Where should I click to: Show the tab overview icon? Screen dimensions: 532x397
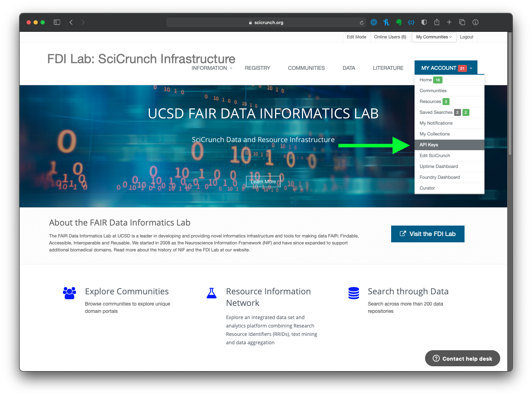point(462,22)
